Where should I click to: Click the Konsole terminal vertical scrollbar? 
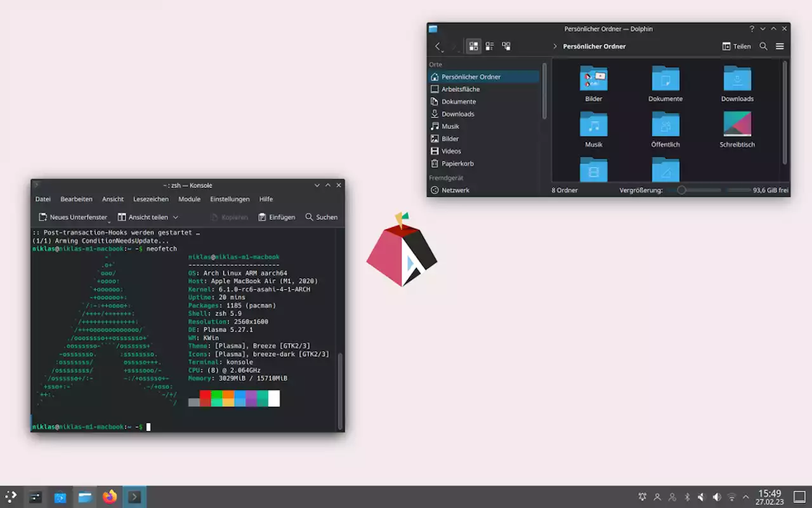[340, 391]
